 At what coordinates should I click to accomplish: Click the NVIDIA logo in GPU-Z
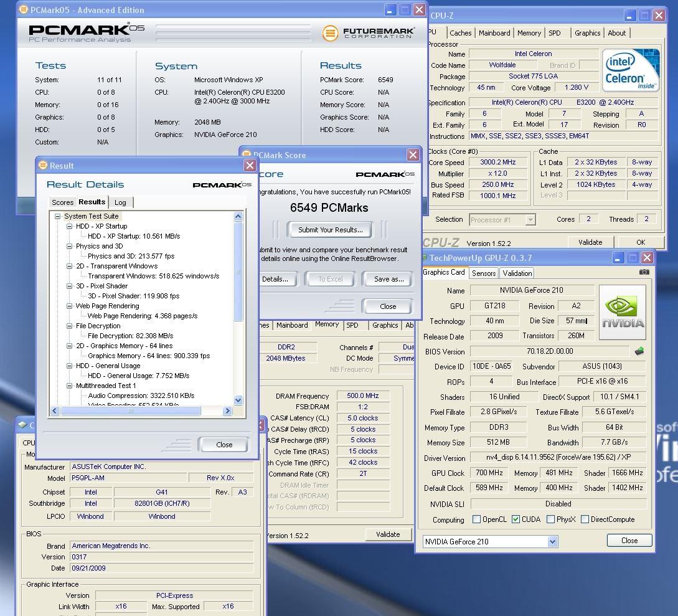(623, 312)
